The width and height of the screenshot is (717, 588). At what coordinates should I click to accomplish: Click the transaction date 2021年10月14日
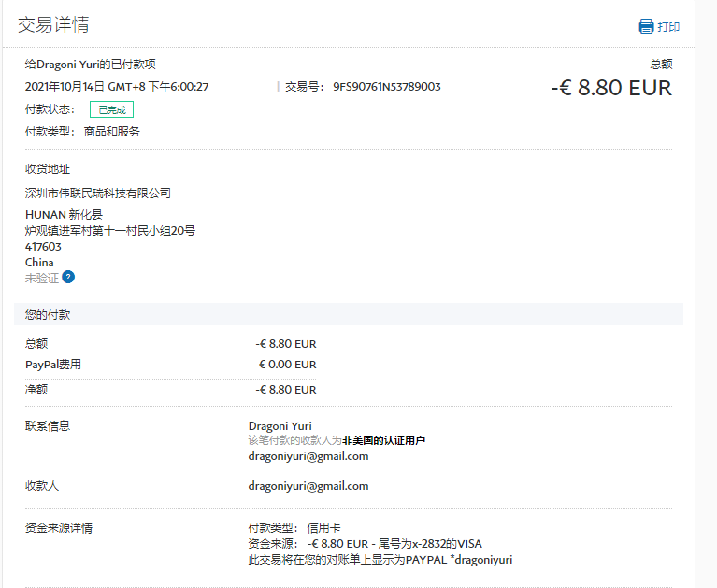point(65,87)
